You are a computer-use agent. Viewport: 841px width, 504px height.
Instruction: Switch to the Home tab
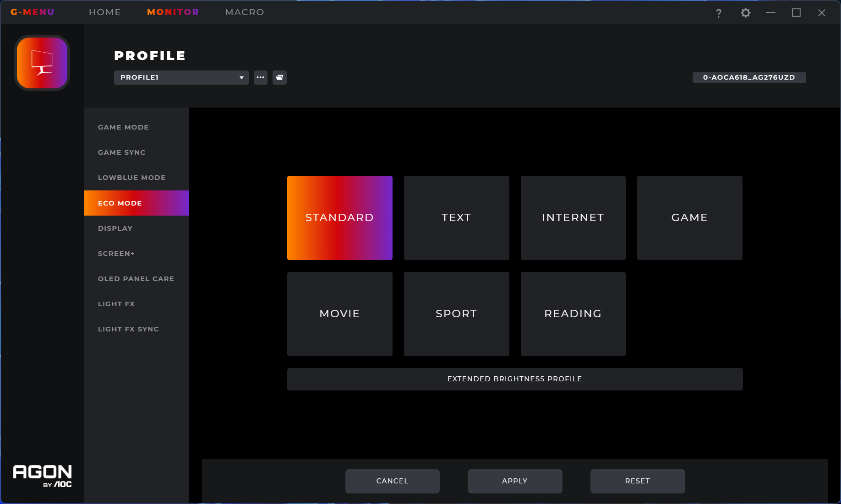105,12
